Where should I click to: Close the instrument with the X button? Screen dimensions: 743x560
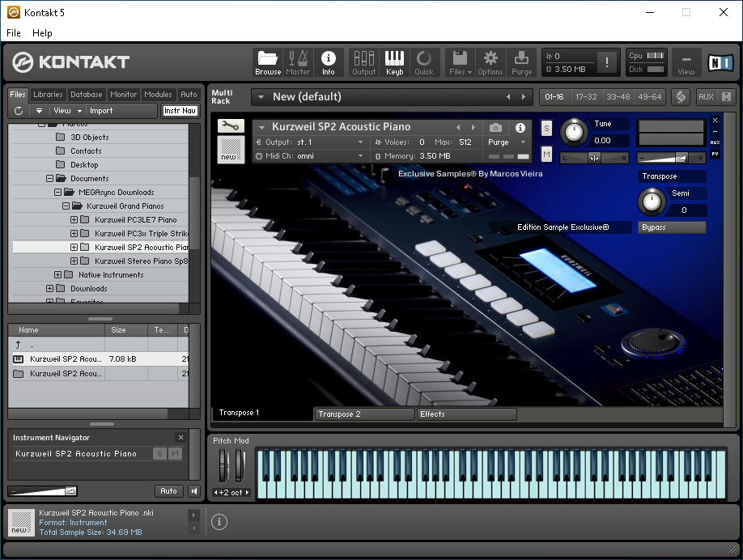point(715,121)
